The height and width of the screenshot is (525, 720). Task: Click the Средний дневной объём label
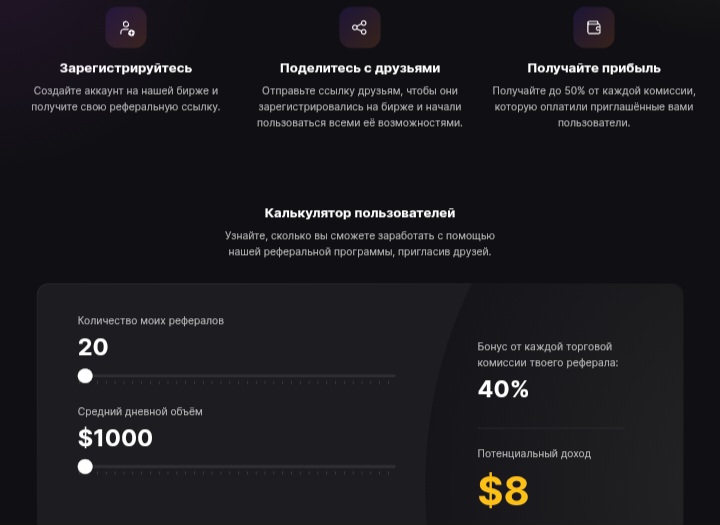coord(140,412)
